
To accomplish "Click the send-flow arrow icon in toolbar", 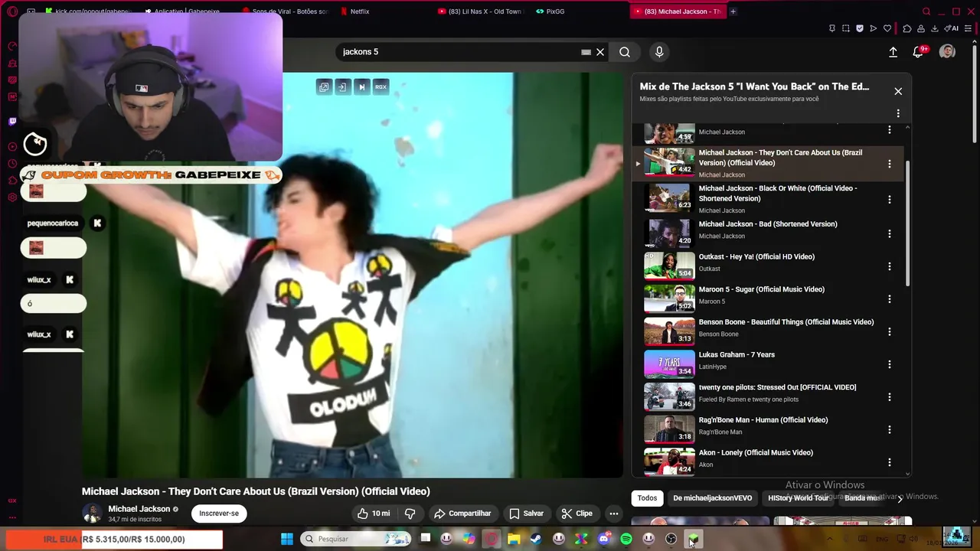I will pos(874,28).
